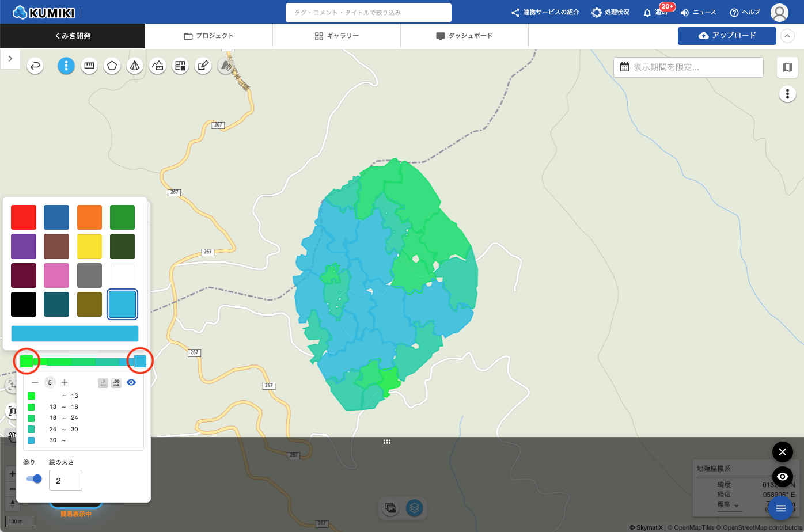Collapse the header with the up chevron
Image resolution: width=804 pixels, height=532 pixels.
[787, 36]
